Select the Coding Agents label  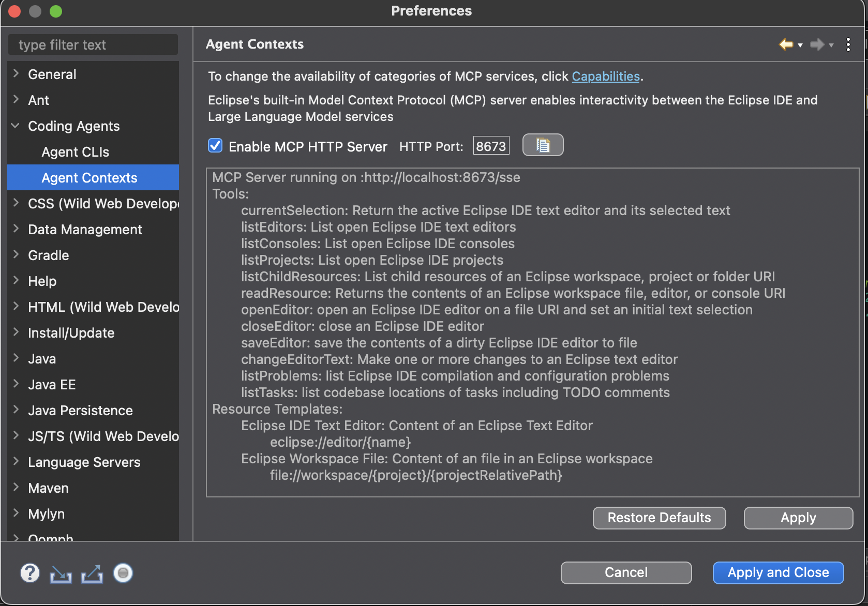coord(74,126)
